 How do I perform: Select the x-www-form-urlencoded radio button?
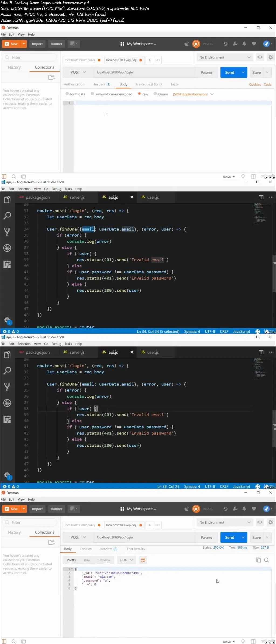tap(92, 94)
